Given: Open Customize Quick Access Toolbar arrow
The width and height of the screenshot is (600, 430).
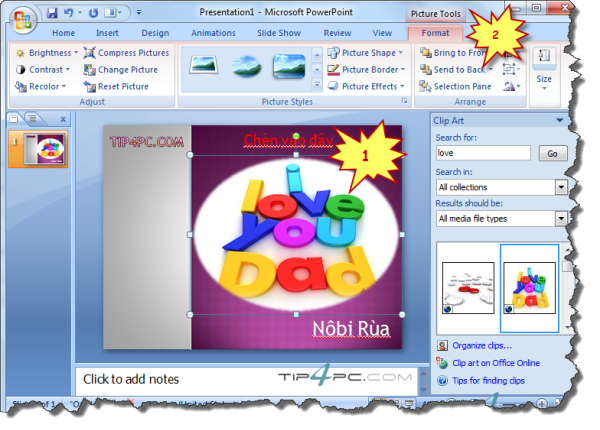Looking at the screenshot, I should pyautogui.click(x=139, y=13).
